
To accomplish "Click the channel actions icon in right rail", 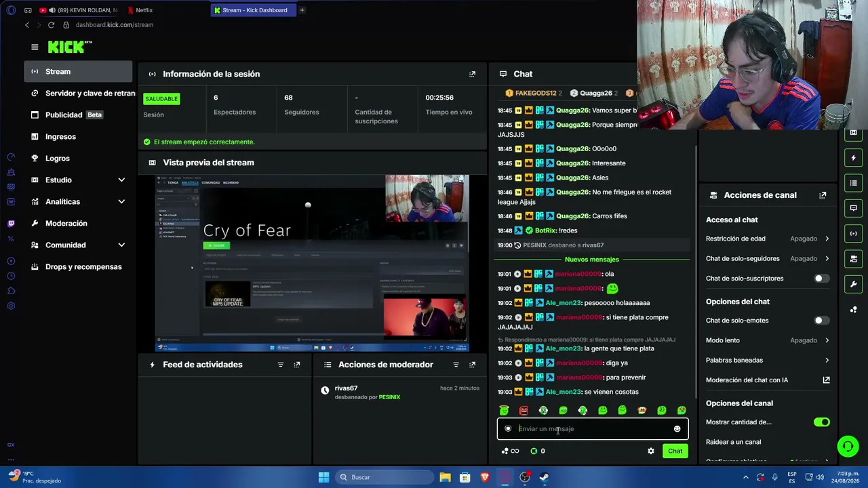I will pyautogui.click(x=854, y=258).
